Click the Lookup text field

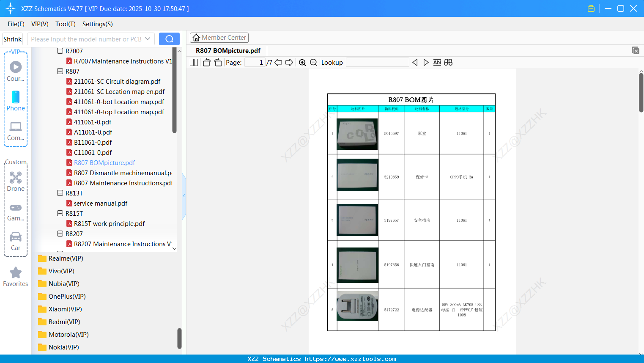coord(377,62)
